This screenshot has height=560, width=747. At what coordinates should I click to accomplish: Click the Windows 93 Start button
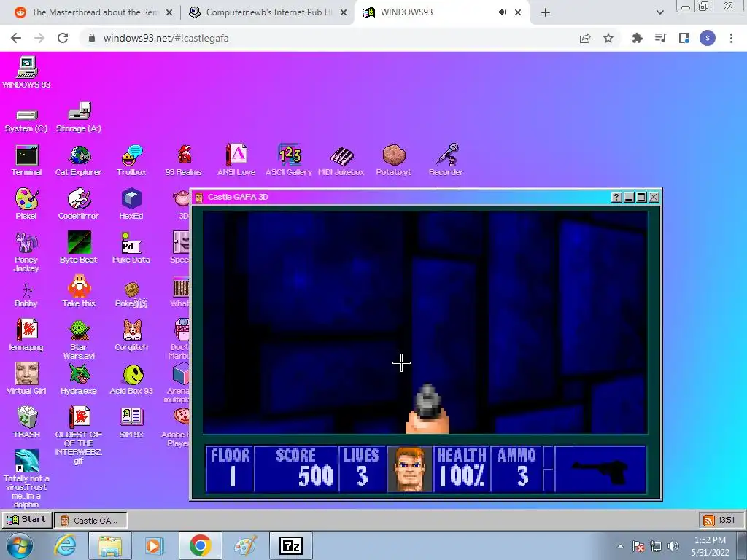[27, 520]
